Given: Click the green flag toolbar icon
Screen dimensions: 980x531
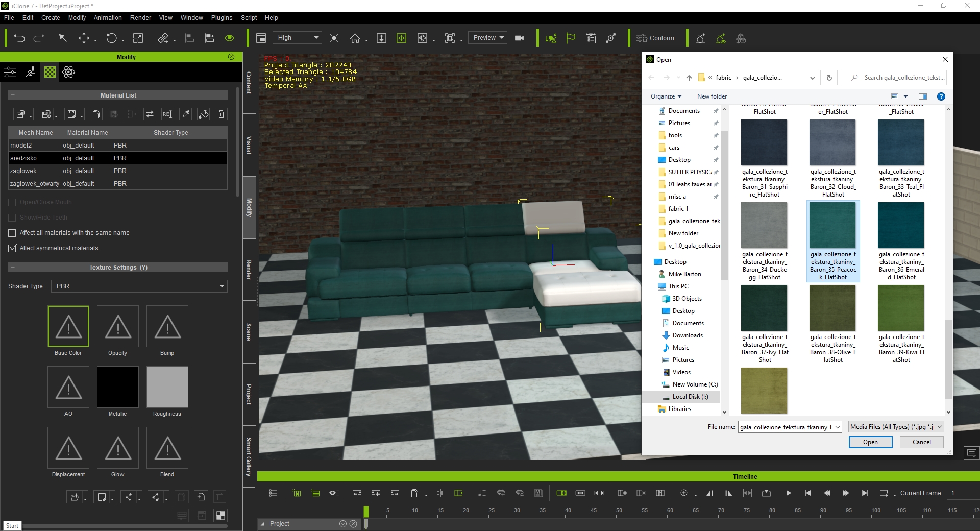Looking at the screenshot, I should (571, 38).
